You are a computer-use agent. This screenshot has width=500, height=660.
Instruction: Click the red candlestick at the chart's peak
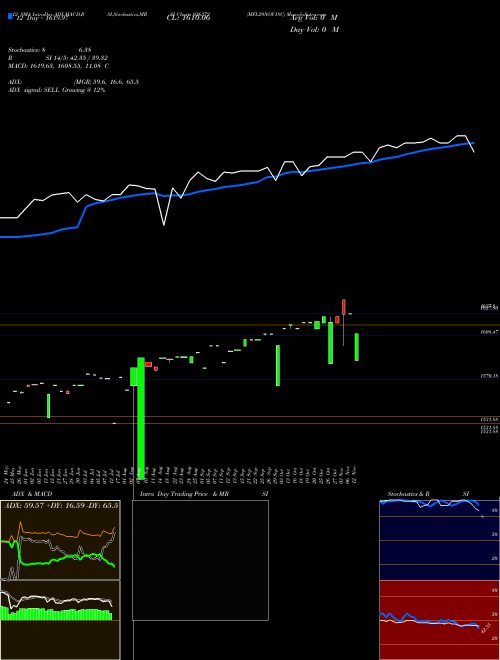point(344,307)
